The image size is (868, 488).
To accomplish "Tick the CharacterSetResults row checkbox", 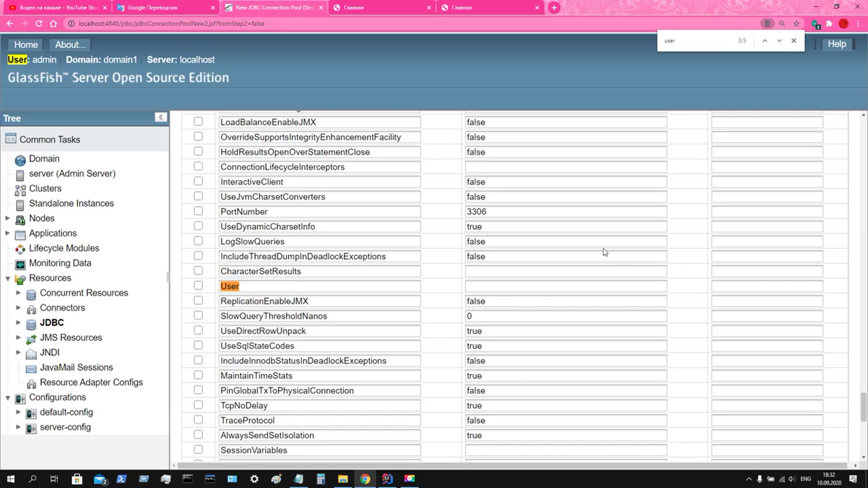I will click(x=198, y=271).
